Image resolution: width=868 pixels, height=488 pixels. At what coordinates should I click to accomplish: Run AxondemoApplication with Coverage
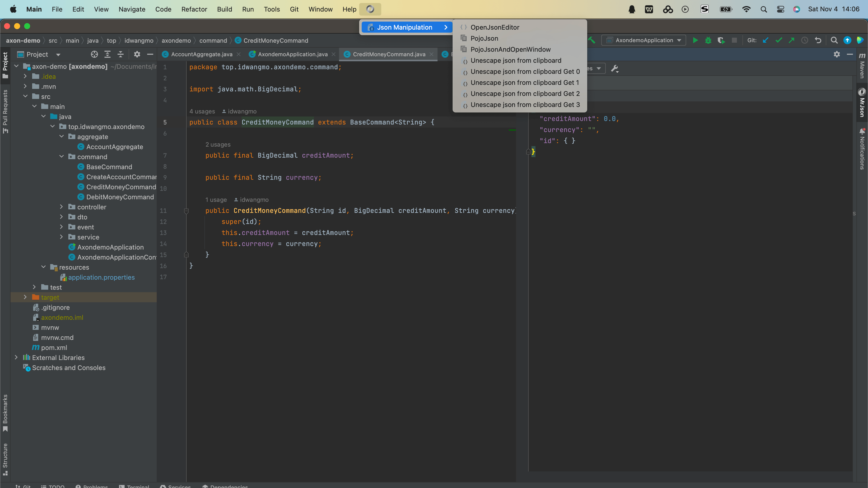pos(721,40)
